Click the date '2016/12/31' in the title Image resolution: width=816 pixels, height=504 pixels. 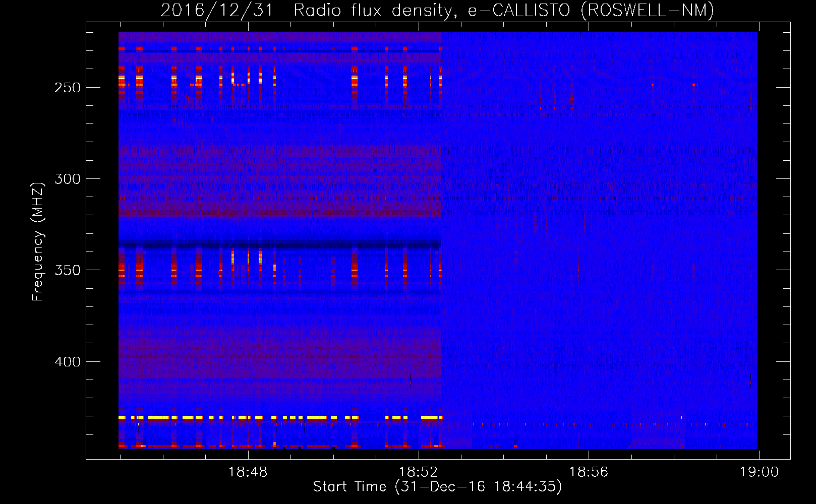(x=217, y=10)
